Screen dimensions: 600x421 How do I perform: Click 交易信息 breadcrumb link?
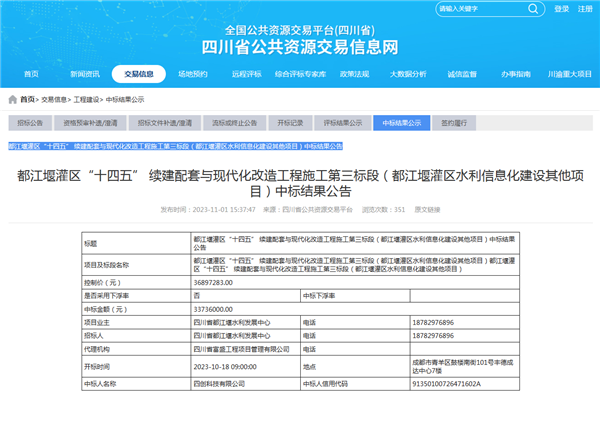(x=54, y=100)
